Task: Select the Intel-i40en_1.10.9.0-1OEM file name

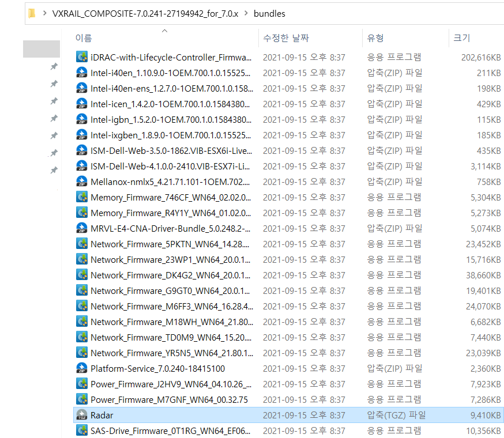Action: 170,73
